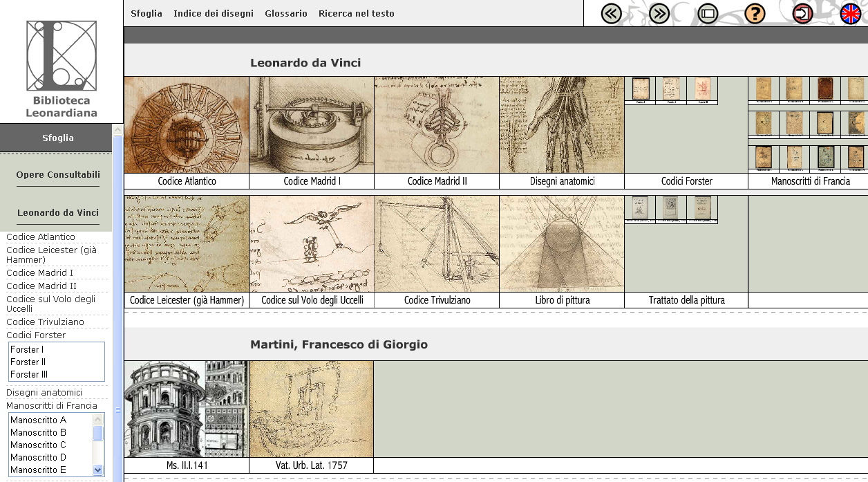Open the Indice dei disegni menu
Viewport: 868px width, 482px height.
click(x=214, y=13)
